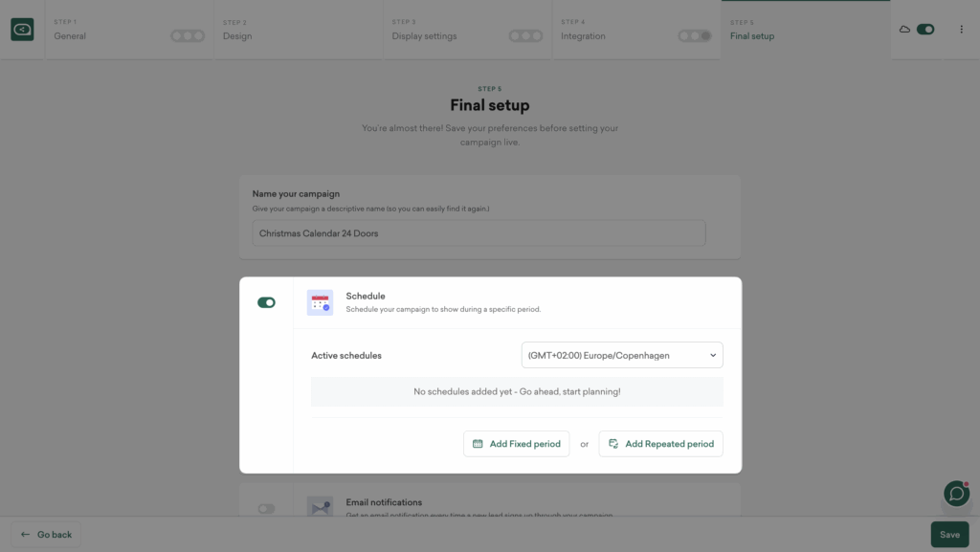
Task: Click the app logo icon
Action: coord(22,30)
